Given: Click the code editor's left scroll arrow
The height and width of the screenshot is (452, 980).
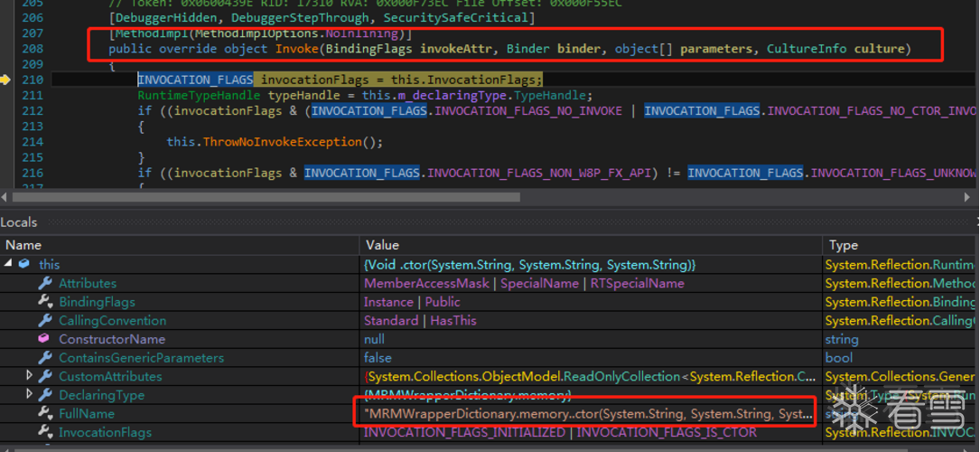Looking at the screenshot, I should pyautogui.click(x=5, y=197).
